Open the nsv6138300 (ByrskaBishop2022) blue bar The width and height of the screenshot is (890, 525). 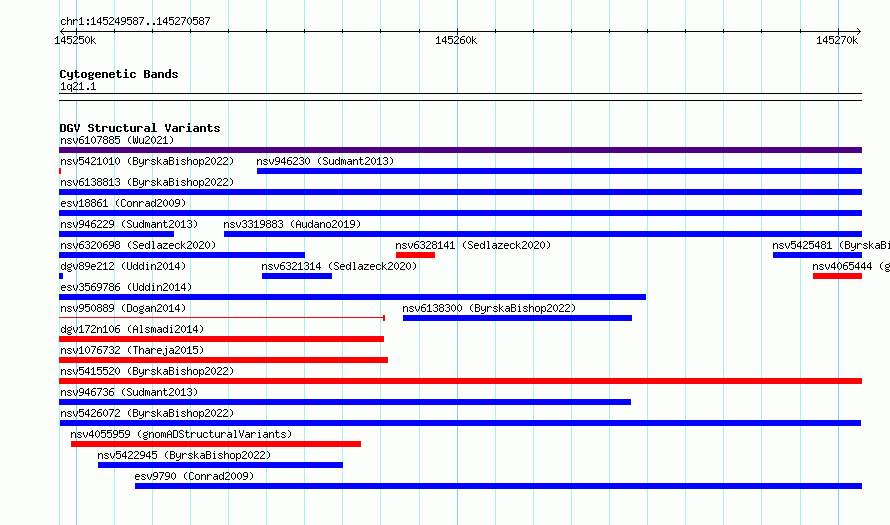[517, 318]
